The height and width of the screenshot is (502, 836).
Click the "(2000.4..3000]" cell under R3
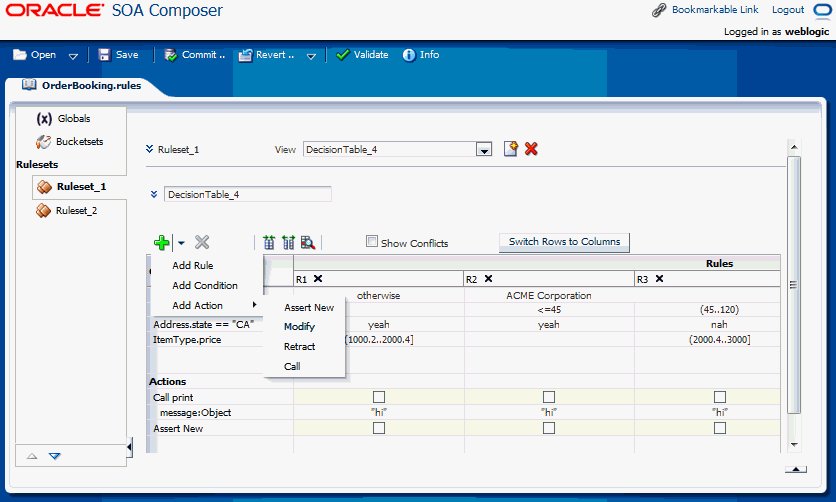(719, 339)
